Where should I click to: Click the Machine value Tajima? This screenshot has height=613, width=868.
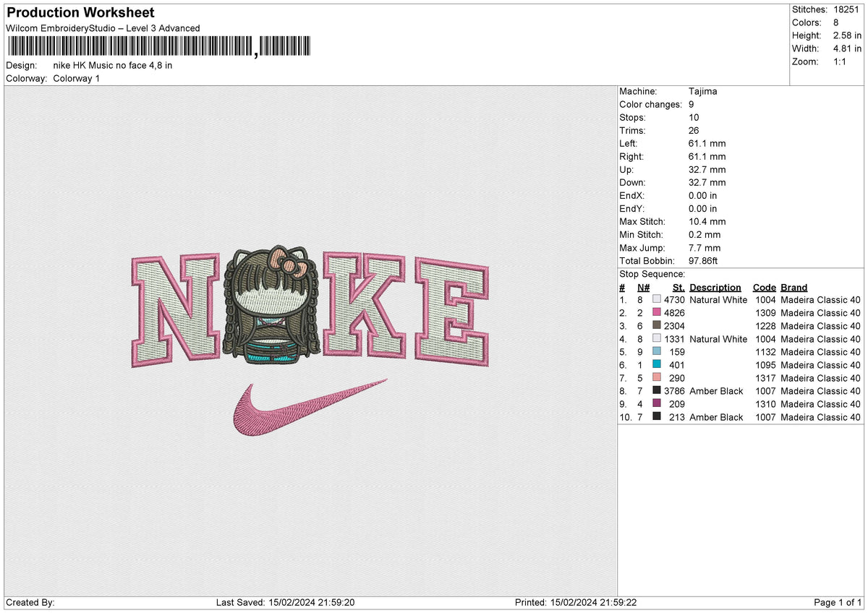703,92
